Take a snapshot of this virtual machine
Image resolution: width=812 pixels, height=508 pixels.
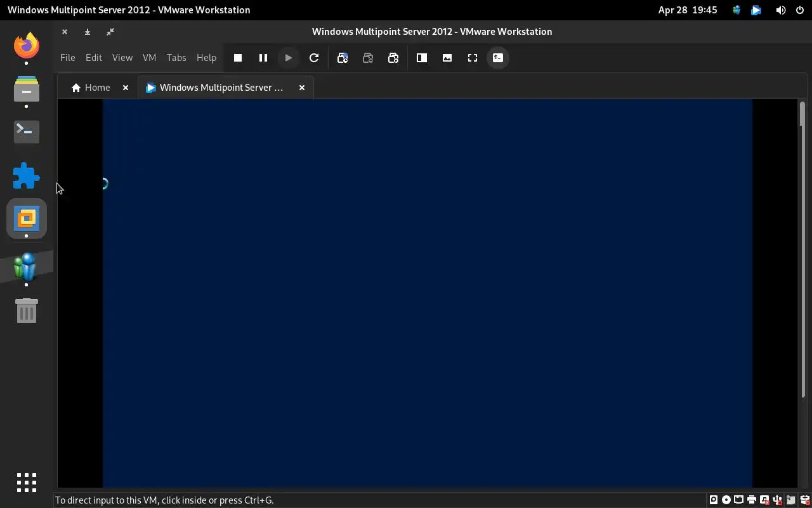click(x=343, y=58)
